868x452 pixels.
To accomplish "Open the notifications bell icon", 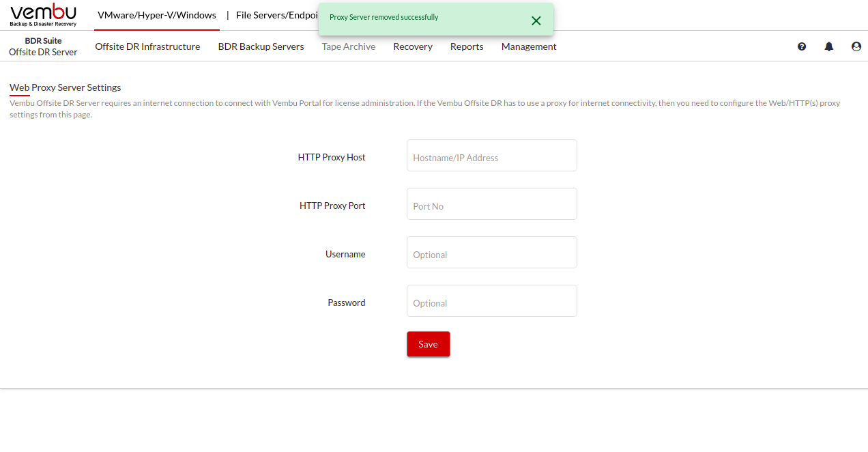I will (829, 46).
